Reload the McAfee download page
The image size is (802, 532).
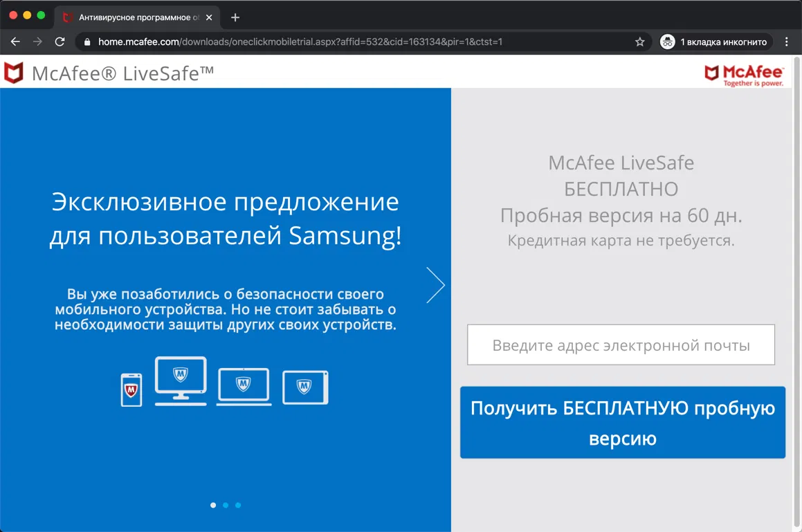tap(60, 42)
